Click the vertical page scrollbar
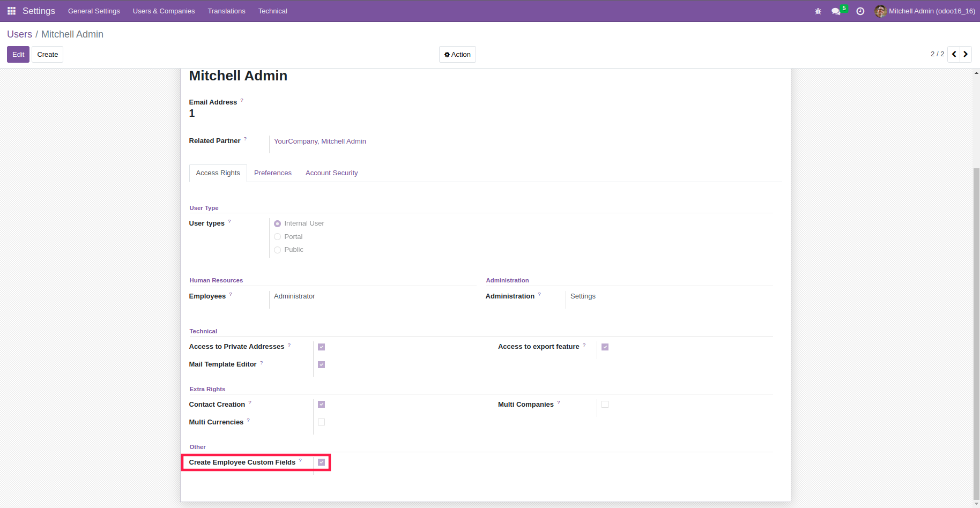 point(976,332)
